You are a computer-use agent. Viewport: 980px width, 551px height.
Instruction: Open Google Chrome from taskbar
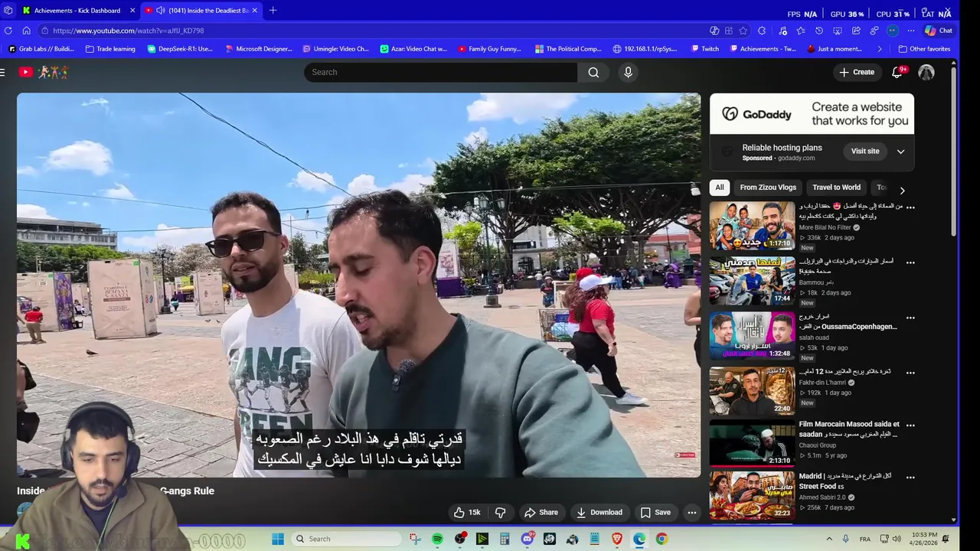pyautogui.click(x=661, y=539)
